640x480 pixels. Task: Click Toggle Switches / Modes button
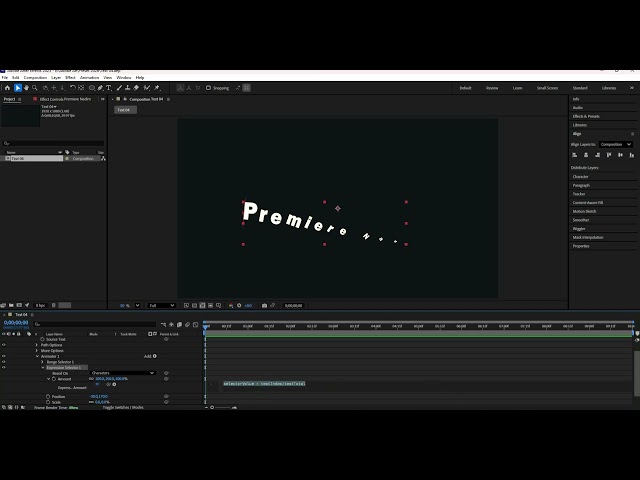[123, 407]
